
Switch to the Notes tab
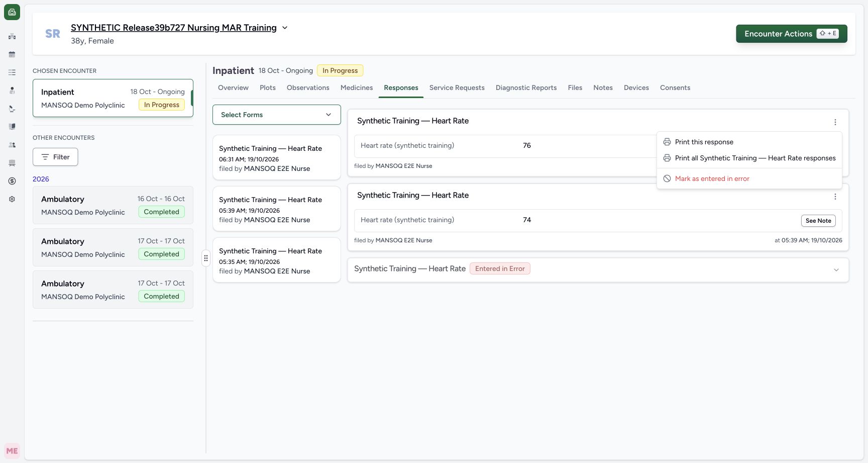tap(603, 87)
